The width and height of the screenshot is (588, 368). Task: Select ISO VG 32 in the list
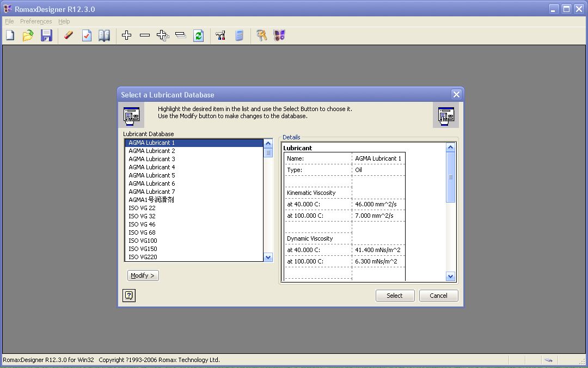tap(194, 216)
